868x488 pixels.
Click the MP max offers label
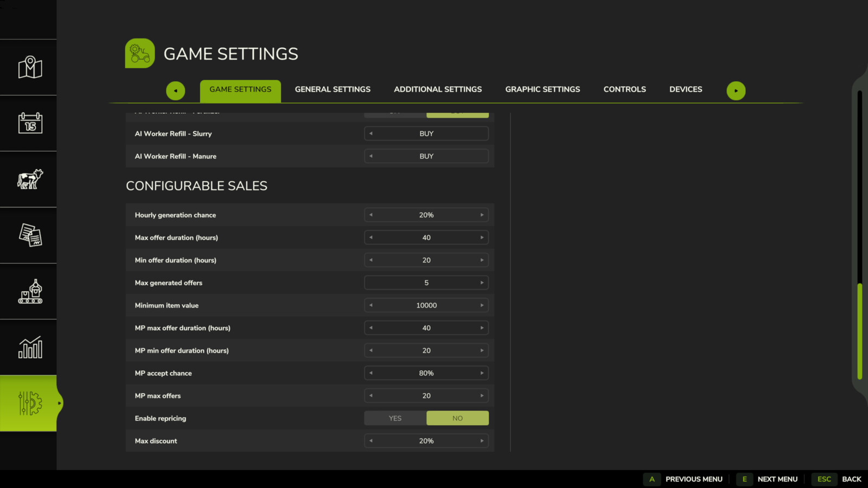coord(158,396)
